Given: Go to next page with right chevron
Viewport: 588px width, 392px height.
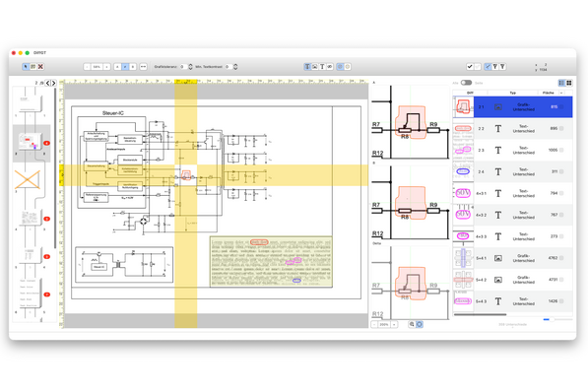Looking at the screenshot, I should pos(53,83).
